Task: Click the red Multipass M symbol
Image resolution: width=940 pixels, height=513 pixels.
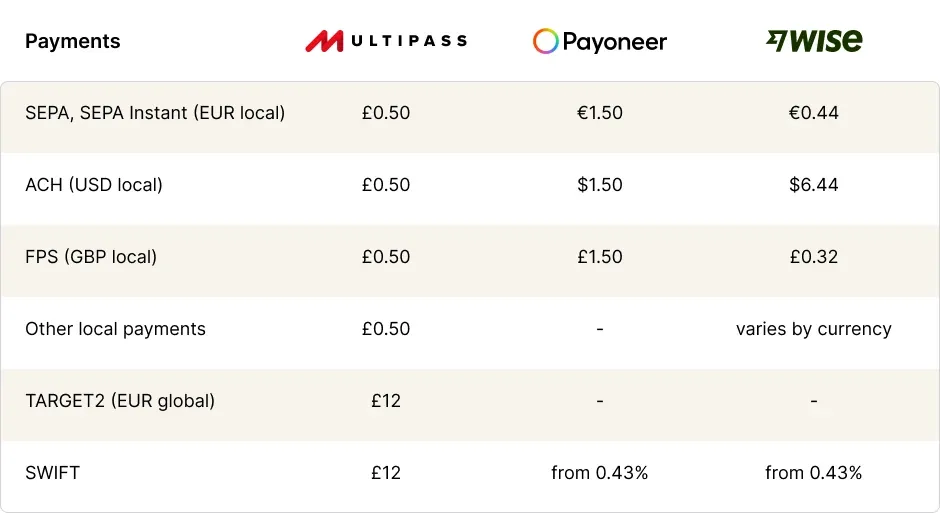Action: pyautogui.click(x=325, y=41)
